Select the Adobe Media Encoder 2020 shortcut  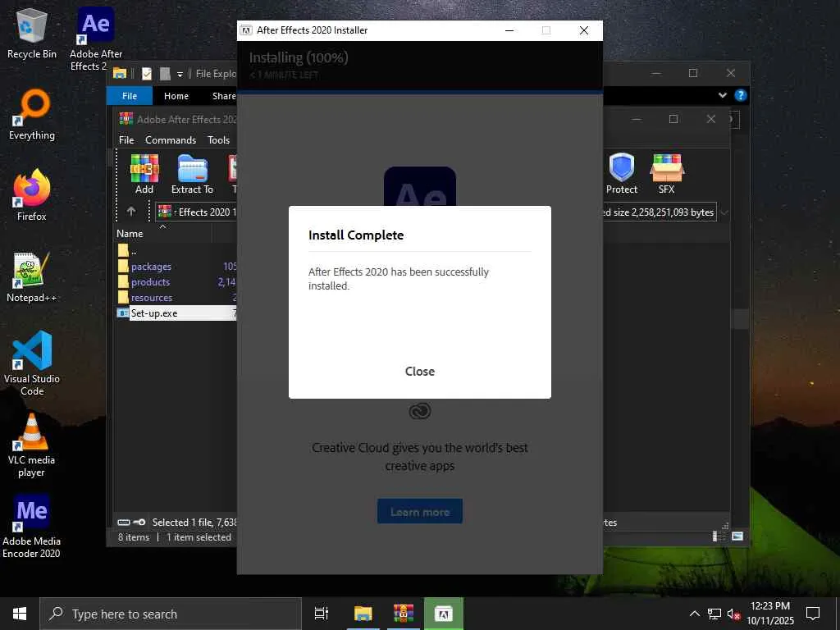click(x=32, y=526)
